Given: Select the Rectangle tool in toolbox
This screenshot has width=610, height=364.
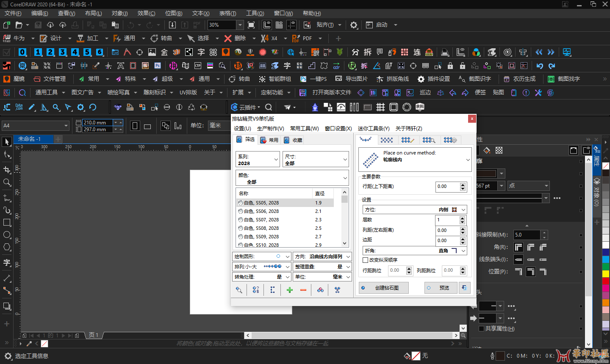Looking at the screenshot, I should click(7, 222).
